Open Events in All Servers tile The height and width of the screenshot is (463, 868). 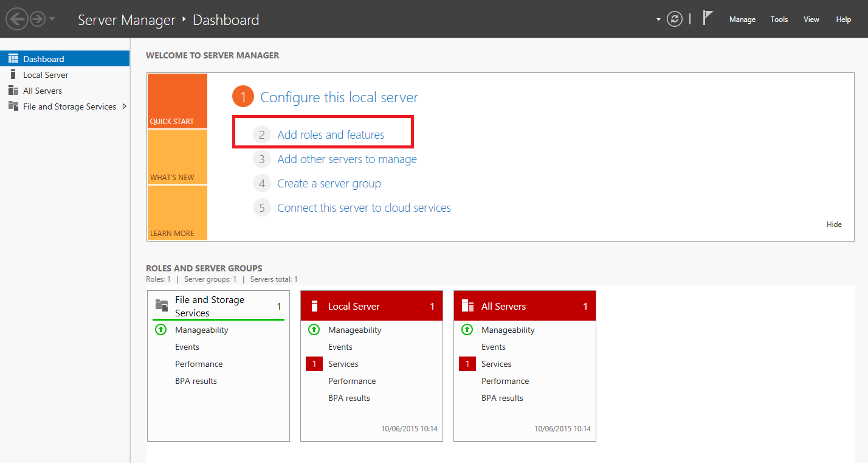[x=494, y=347]
